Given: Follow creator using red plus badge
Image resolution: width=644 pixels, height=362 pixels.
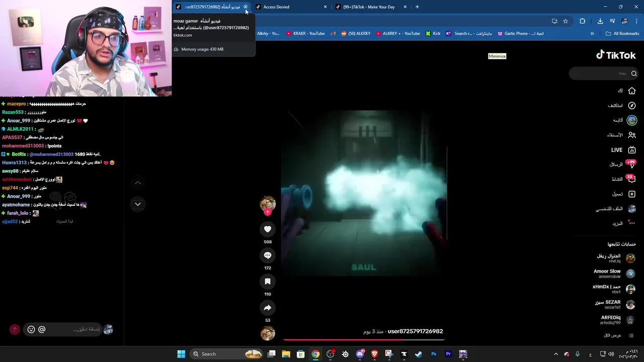Looking at the screenshot, I should pos(268,212).
